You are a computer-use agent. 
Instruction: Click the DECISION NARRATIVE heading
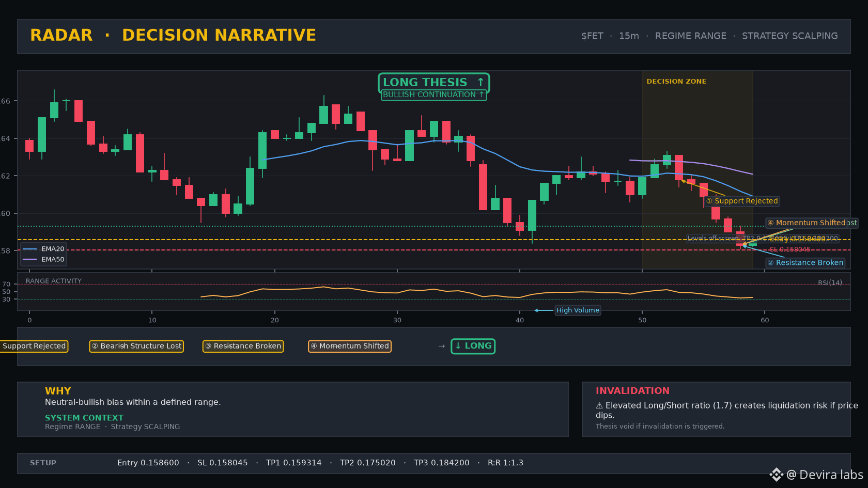(x=219, y=35)
